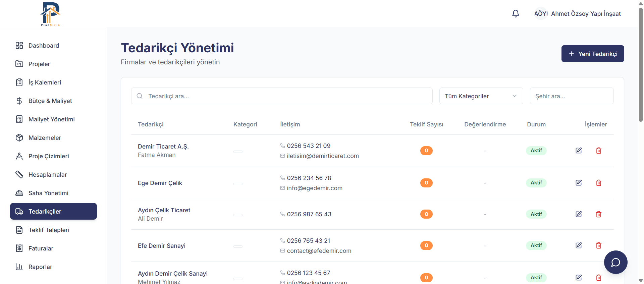This screenshot has width=644, height=284.
Task: Click phone number 0256 543 21 09
Action: (x=309, y=146)
